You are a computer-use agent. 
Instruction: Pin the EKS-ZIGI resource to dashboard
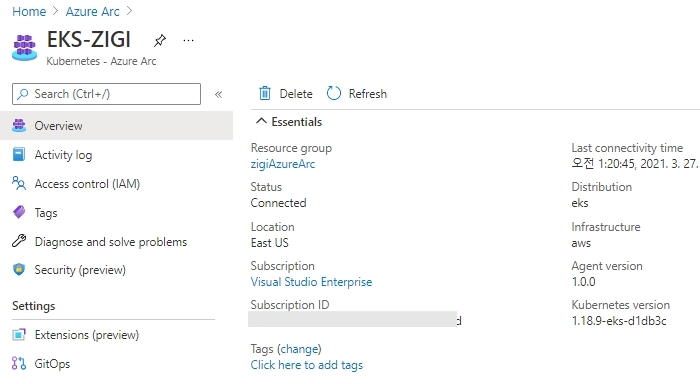click(x=159, y=41)
